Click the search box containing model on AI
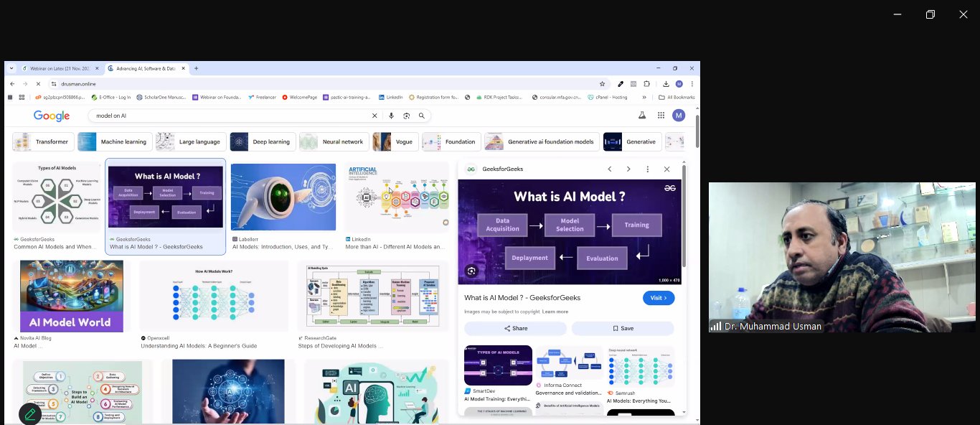The image size is (980, 425). tap(230, 116)
